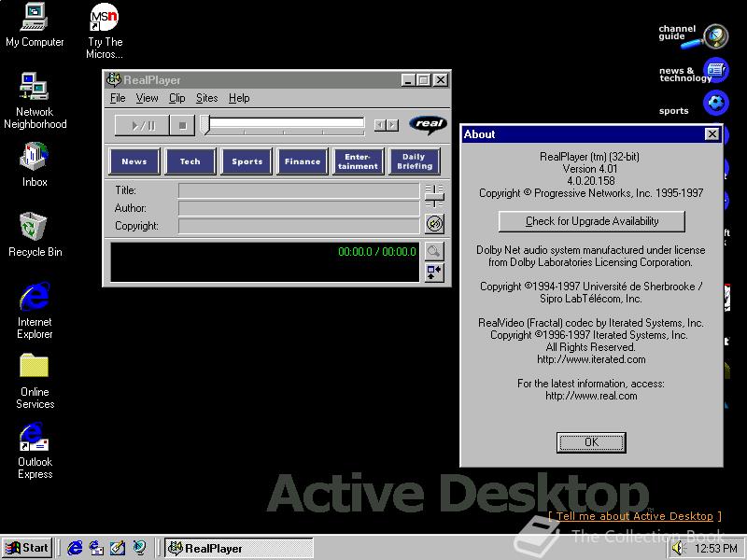Screen dimensions: 747x560
Task: Click the Play/Pause button in RealPlayer
Action: (x=142, y=126)
